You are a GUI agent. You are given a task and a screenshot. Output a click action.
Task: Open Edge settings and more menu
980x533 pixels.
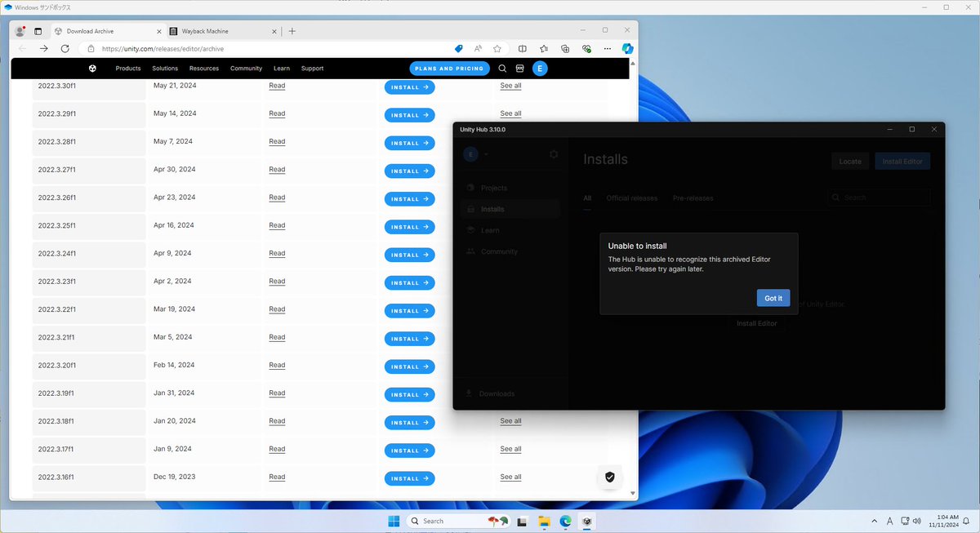point(606,48)
